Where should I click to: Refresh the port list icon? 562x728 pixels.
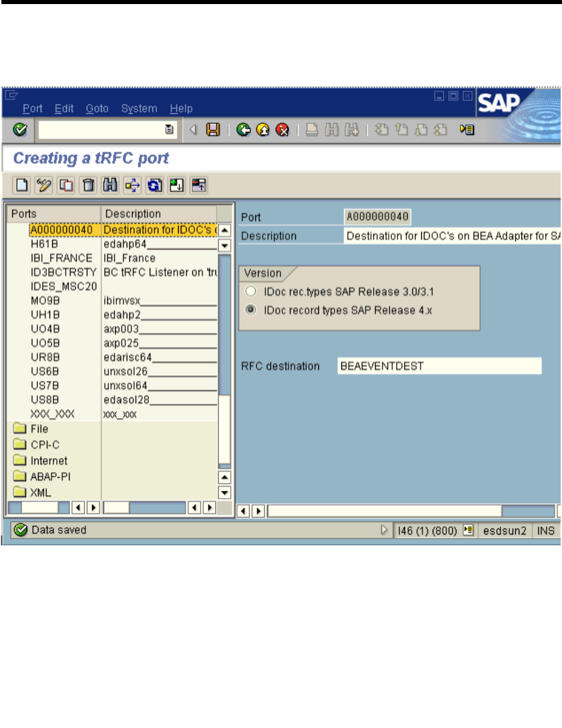(154, 185)
